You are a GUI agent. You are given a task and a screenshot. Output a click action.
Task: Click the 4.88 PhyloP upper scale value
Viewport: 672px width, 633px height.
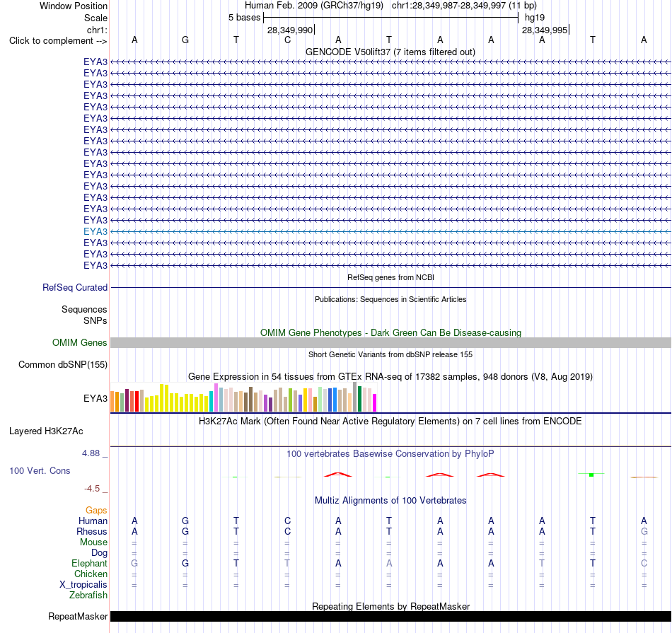[x=91, y=453]
